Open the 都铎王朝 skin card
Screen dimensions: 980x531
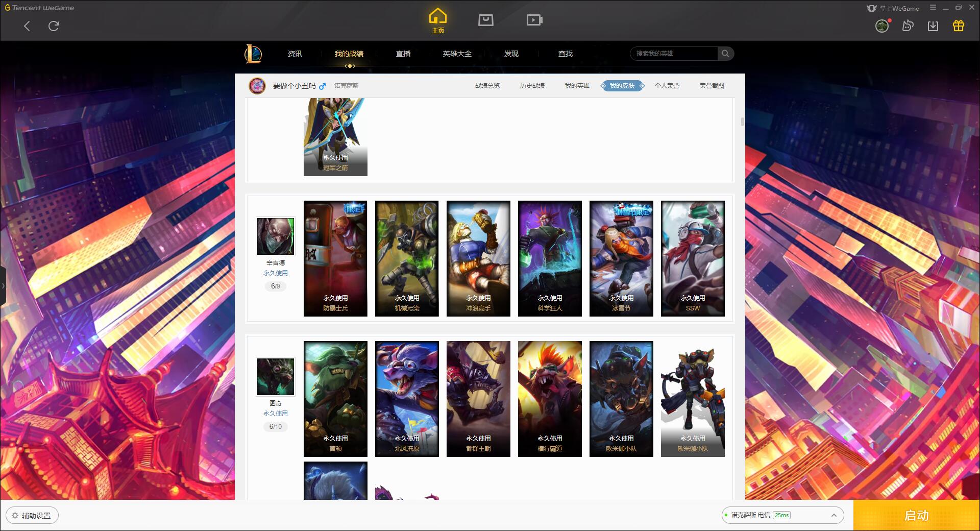[x=478, y=399]
